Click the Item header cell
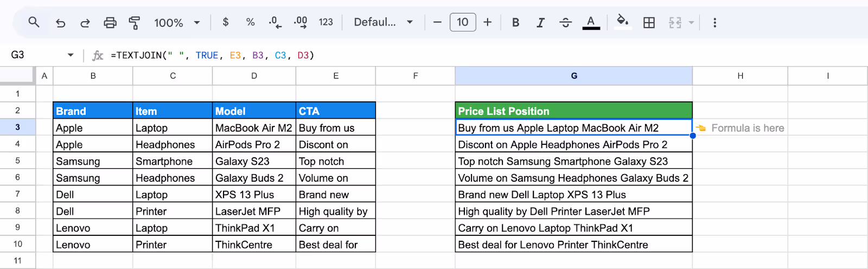The image size is (868, 269). pos(173,111)
